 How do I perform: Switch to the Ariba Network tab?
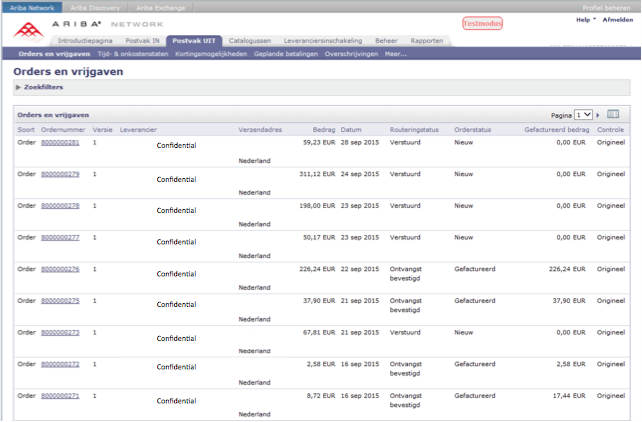click(x=32, y=8)
